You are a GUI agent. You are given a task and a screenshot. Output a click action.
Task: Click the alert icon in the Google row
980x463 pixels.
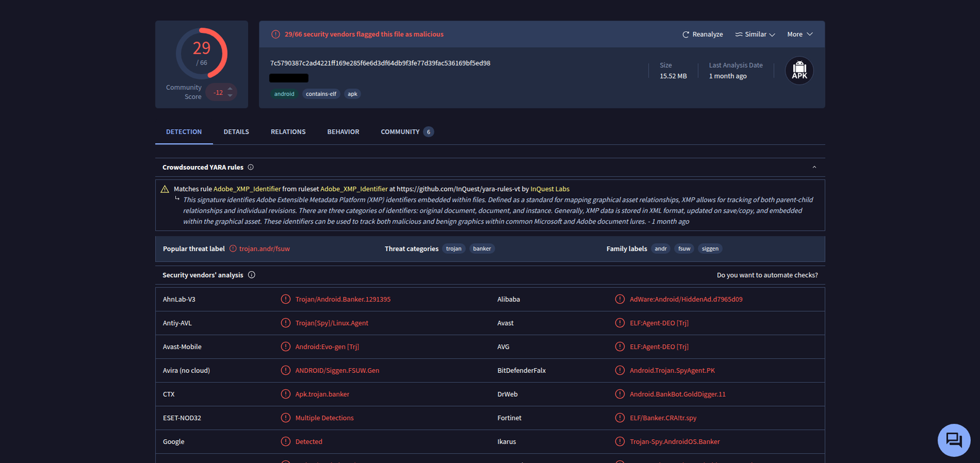click(285, 442)
